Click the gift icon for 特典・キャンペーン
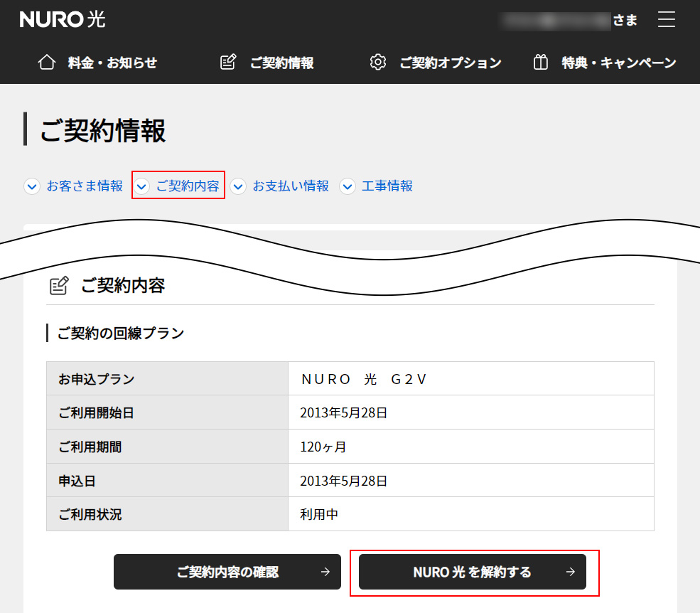 (x=541, y=63)
